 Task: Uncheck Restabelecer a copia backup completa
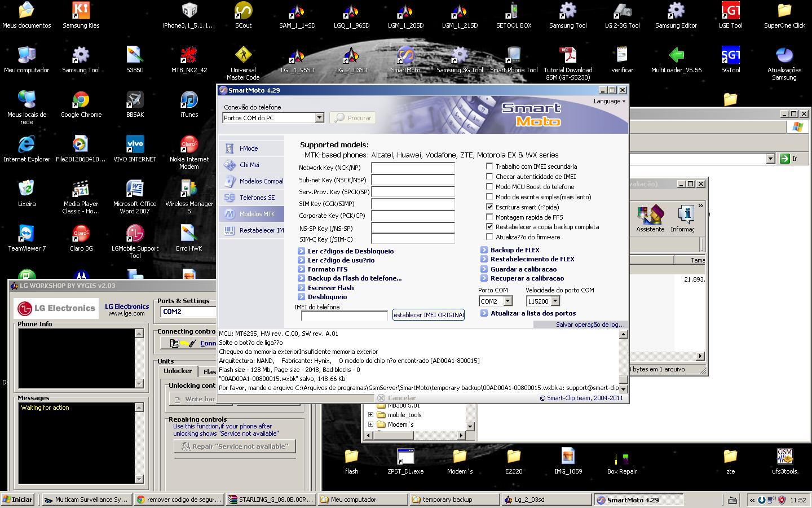[x=489, y=227]
